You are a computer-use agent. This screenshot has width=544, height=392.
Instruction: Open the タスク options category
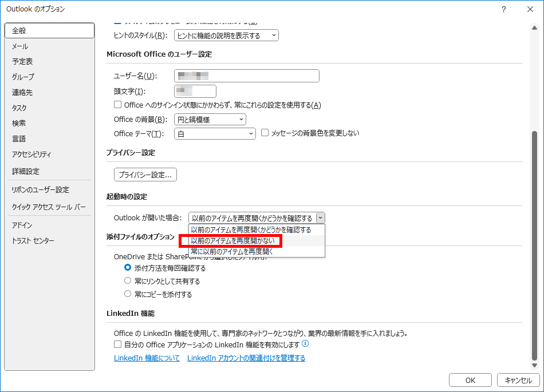[x=50, y=108]
